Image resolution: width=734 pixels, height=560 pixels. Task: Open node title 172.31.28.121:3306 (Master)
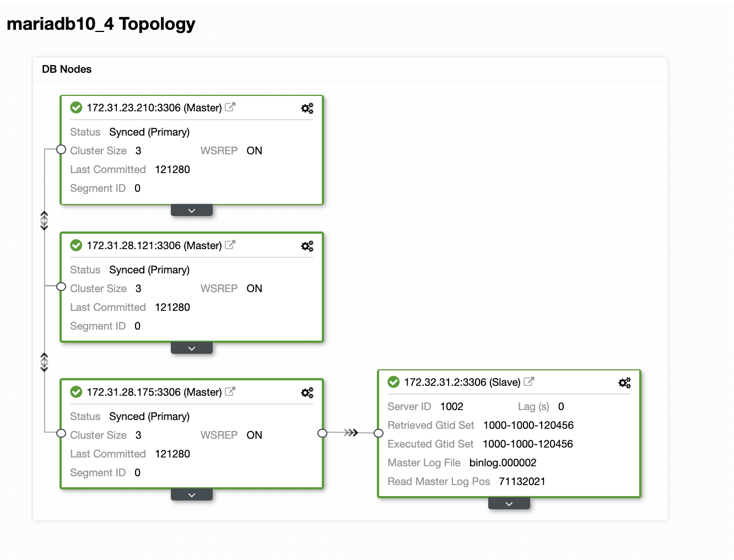click(154, 245)
